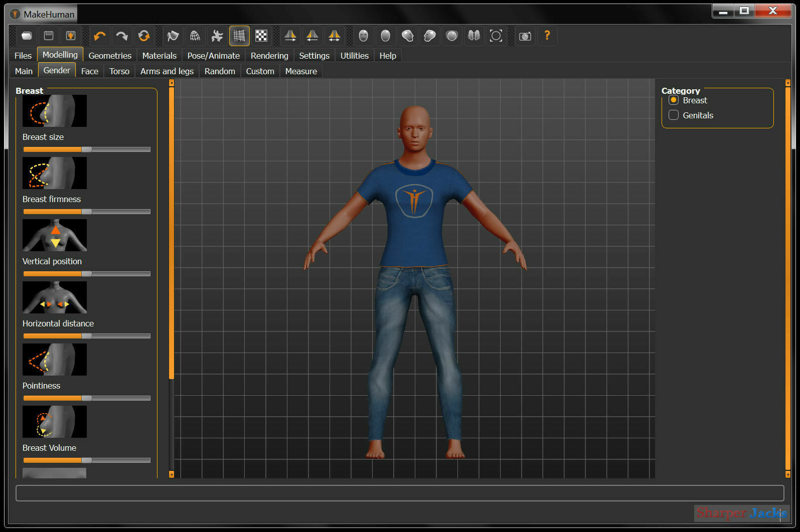Open the Materials tab

click(x=159, y=56)
